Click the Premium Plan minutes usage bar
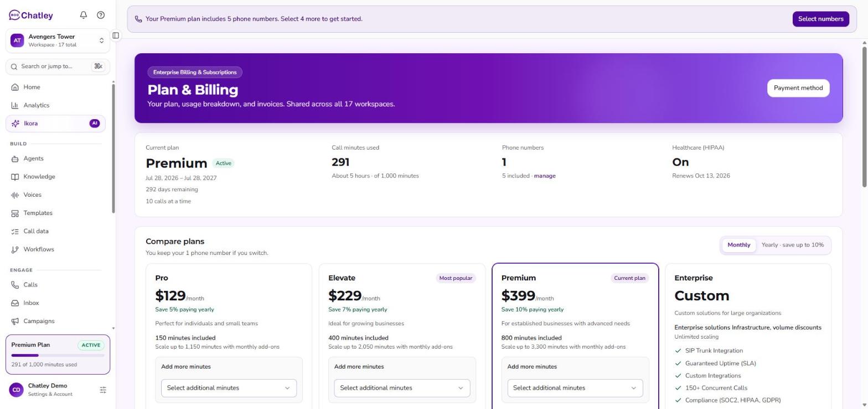Screen dimensions: 868x409 click(58, 355)
